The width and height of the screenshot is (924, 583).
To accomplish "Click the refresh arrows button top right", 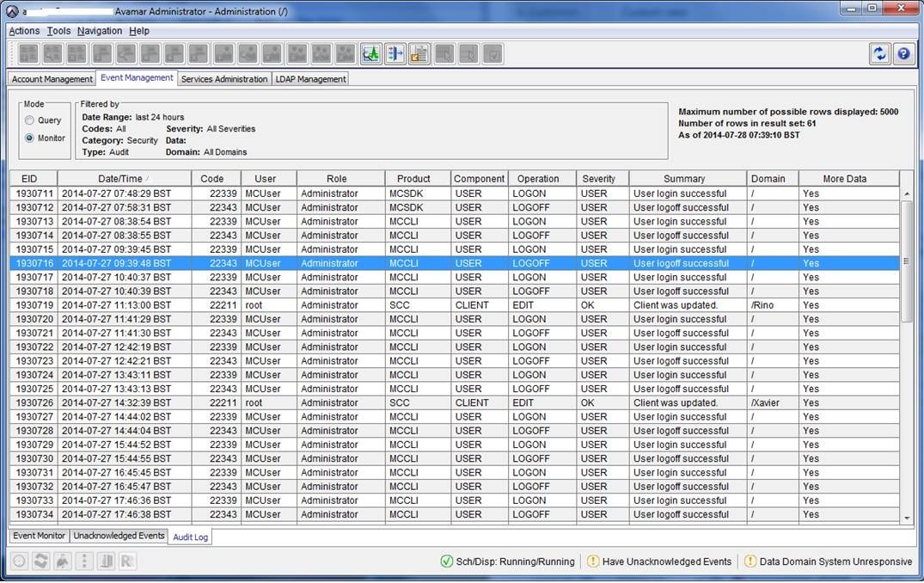I will [880, 54].
